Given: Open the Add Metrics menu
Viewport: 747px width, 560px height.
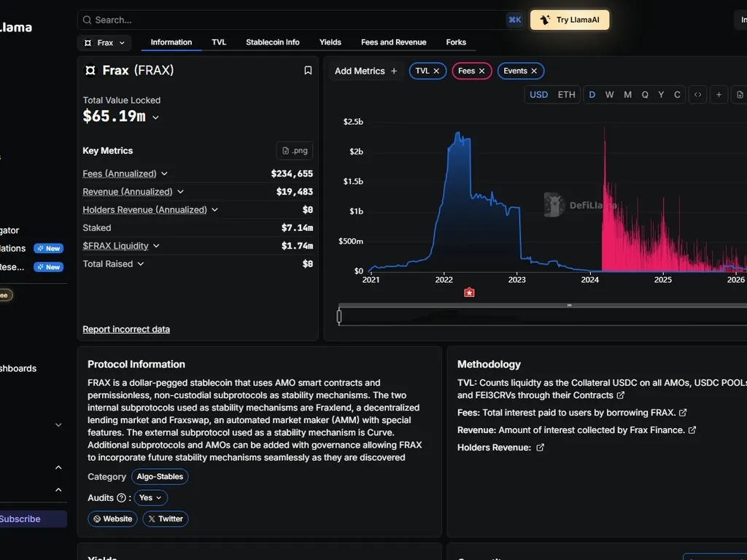Looking at the screenshot, I should (x=366, y=71).
